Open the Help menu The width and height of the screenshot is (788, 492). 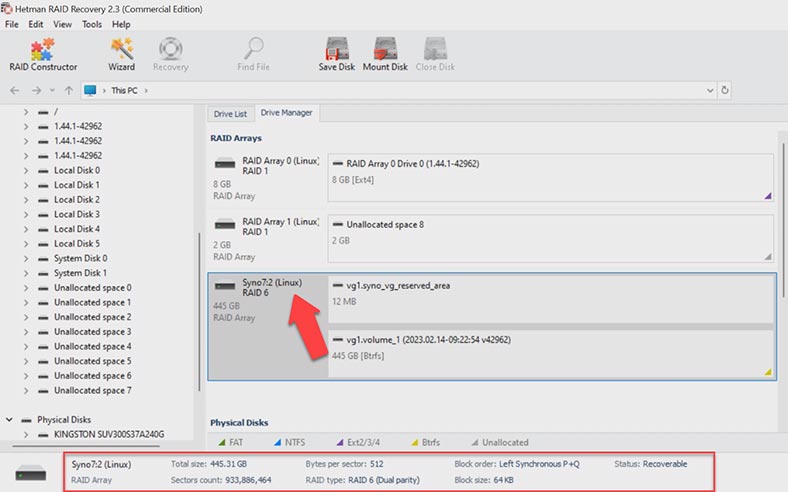121,24
